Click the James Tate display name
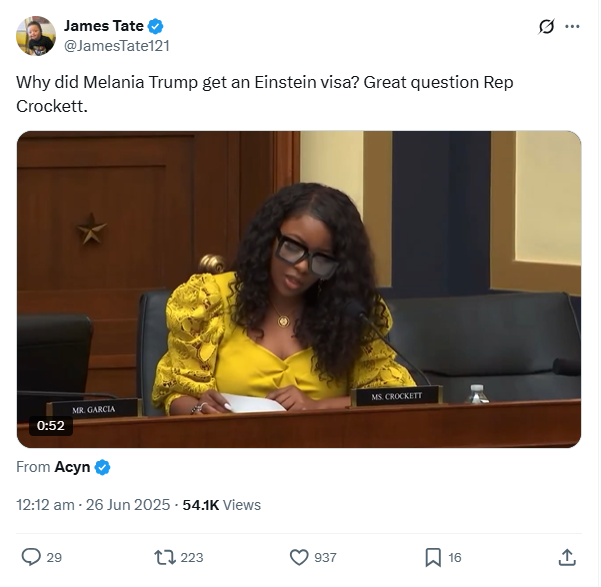This screenshot has width=601, height=587. (x=103, y=26)
